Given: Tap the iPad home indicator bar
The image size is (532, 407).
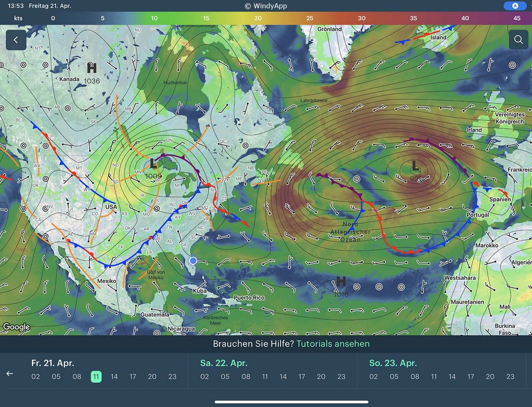Looking at the screenshot, I should click(x=292, y=402).
